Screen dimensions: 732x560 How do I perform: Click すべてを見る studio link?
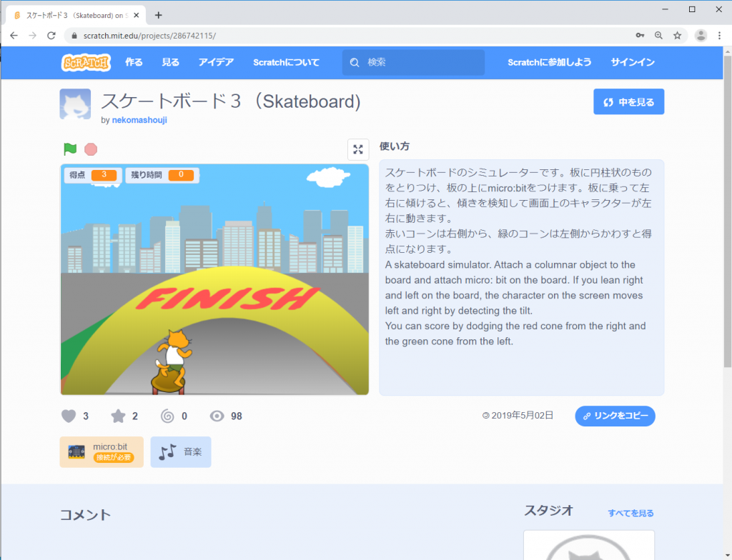click(630, 513)
